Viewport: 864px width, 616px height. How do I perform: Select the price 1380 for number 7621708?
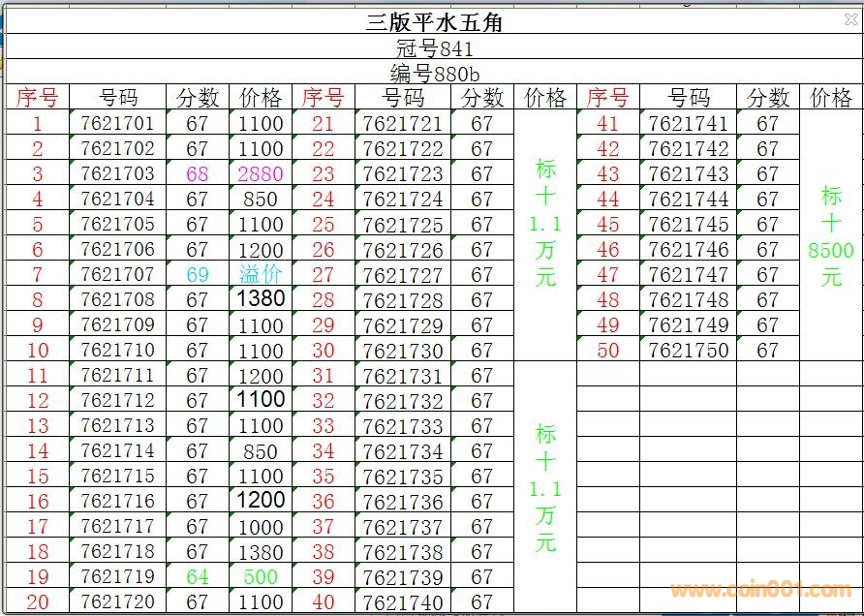tap(261, 299)
